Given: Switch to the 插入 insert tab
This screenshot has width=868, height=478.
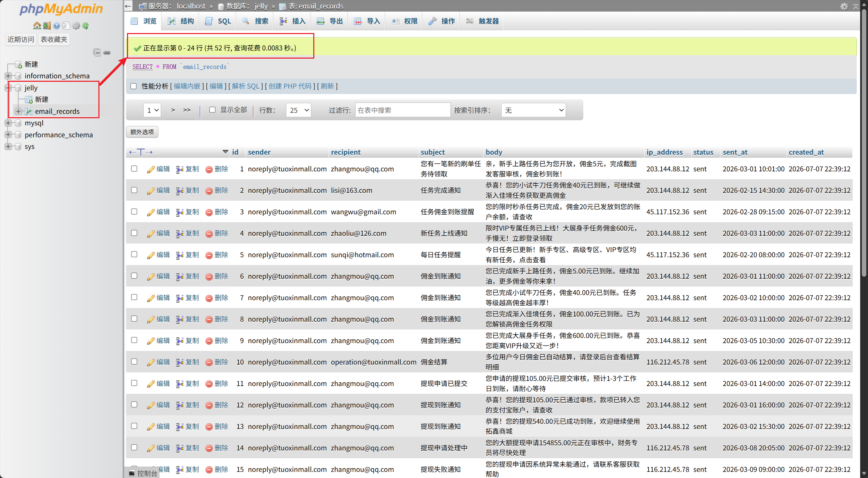Looking at the screenshot, I should [x=293, y=21].
